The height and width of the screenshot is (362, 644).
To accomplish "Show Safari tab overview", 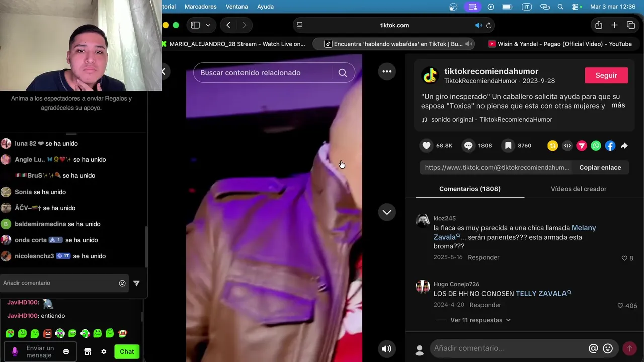I will [x=631, y=25].
